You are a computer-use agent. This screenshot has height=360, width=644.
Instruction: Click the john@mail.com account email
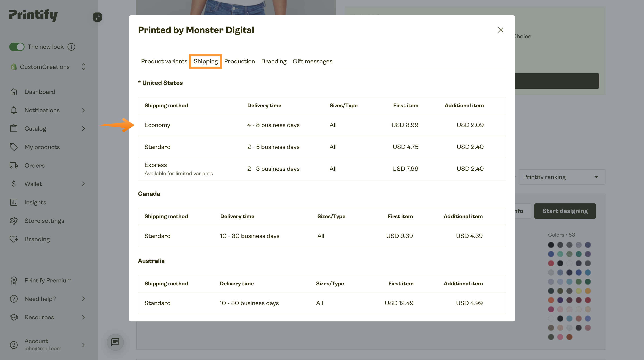point(43,348)
